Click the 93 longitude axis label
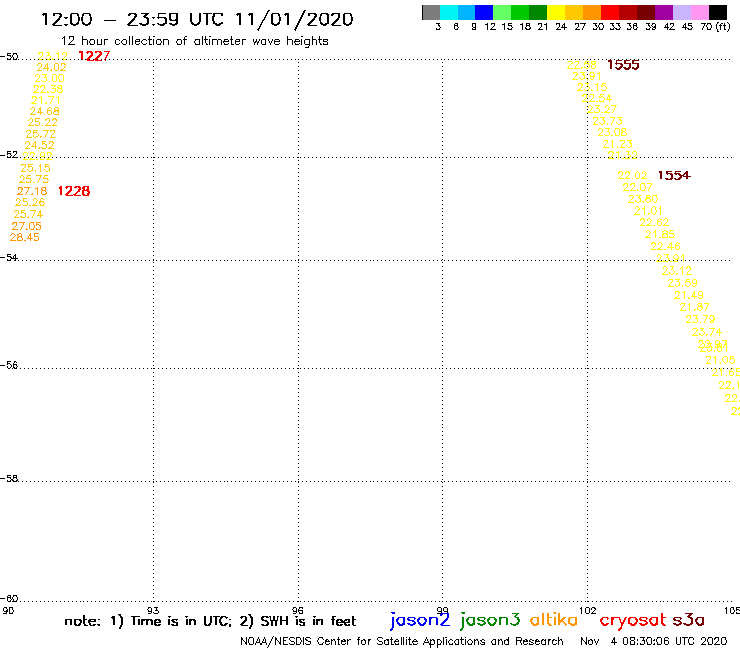The image size is (740, 650). pos(153,611)
